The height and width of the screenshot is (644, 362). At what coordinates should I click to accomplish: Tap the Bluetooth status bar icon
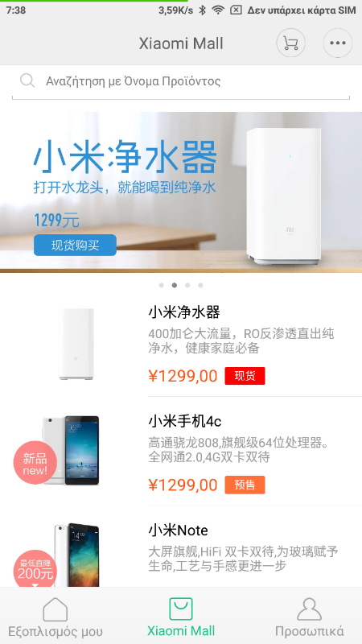(202, 10)
